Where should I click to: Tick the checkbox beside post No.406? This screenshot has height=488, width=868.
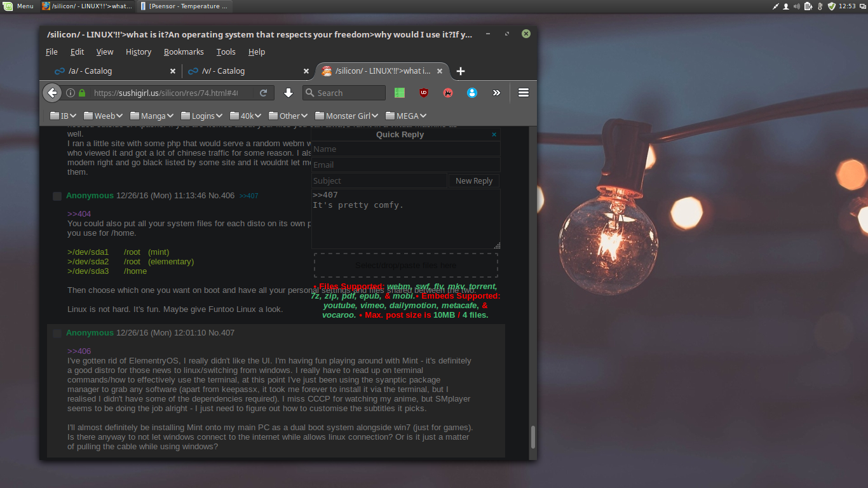57,196
